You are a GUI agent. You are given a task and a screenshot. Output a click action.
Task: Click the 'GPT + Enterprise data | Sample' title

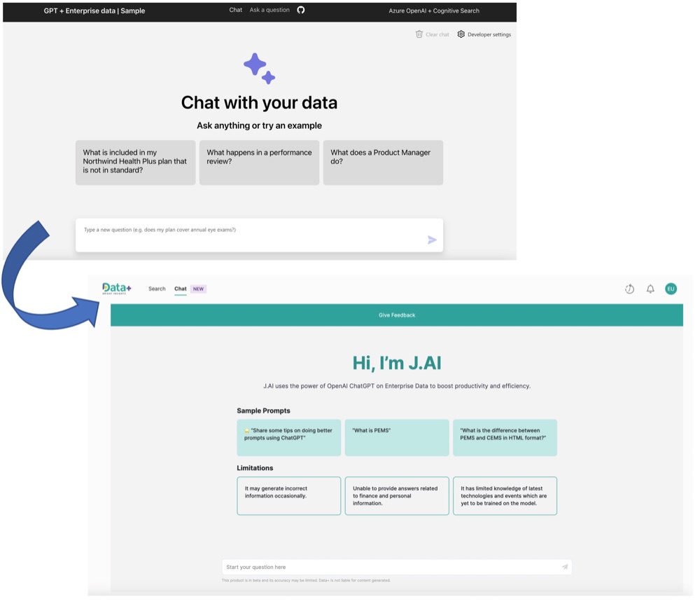tap(94, 11)
